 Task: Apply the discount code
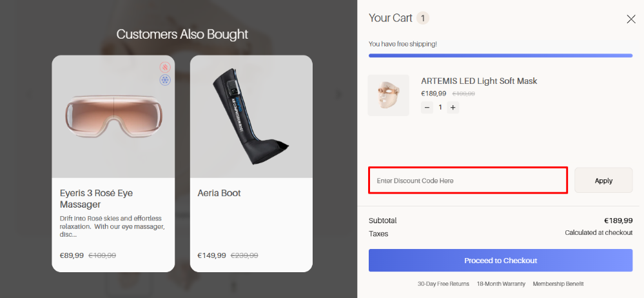click(x=603, y=180)
